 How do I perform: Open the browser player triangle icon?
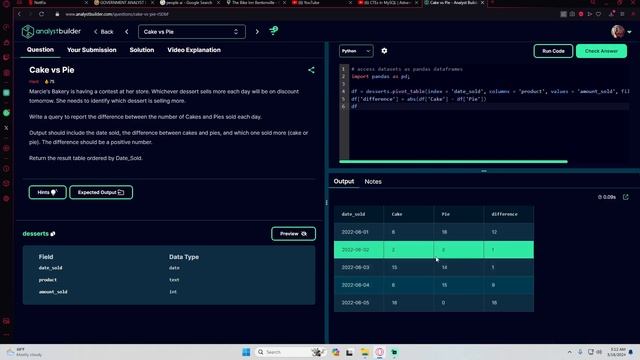coord(590,14)
